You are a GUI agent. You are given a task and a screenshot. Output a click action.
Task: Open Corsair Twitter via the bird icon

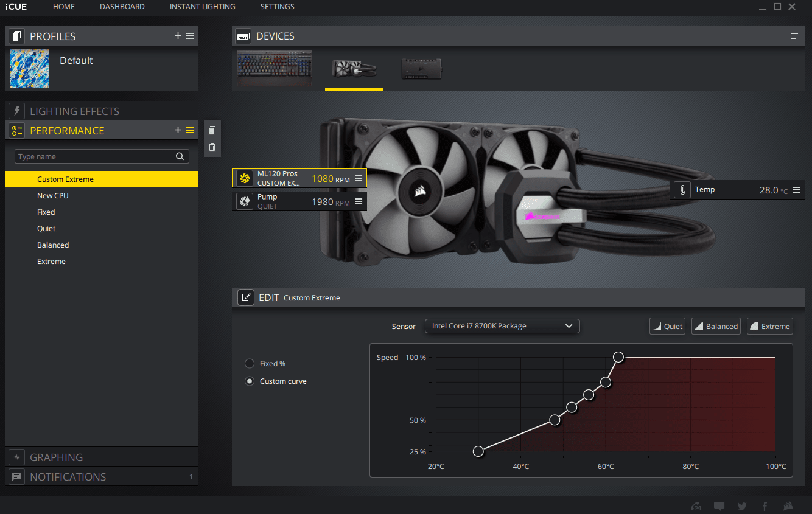tap(742, 505)
